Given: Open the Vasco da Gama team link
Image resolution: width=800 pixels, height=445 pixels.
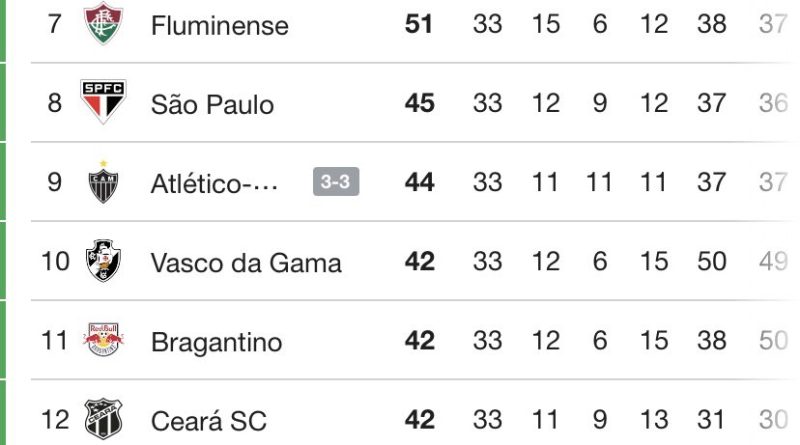Looking at the screenshot, I should tap(246, 263).
